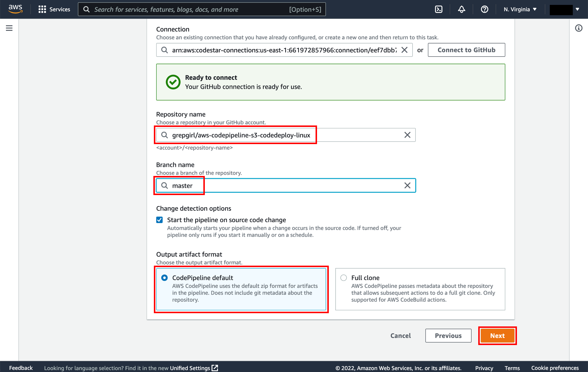
Task: Expand the account menu dropdown arrow
Action: (577, 9)
